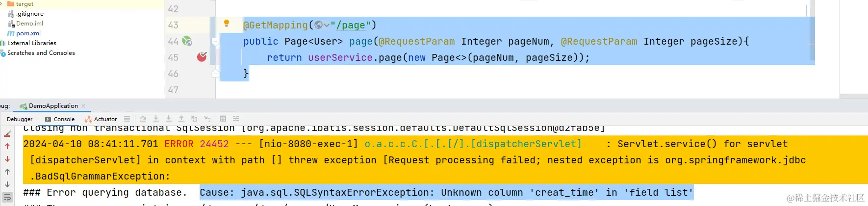
Task: Switch to the DemoApplication debug tab
Action: 53,106
